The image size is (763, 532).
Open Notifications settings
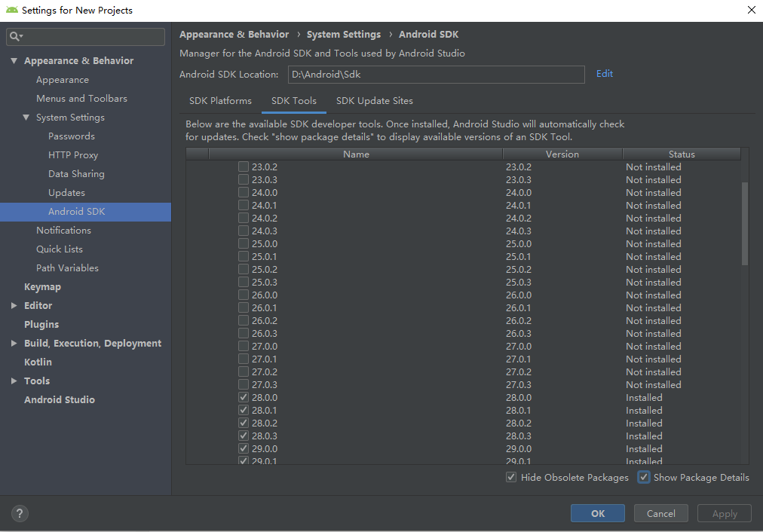64,230
